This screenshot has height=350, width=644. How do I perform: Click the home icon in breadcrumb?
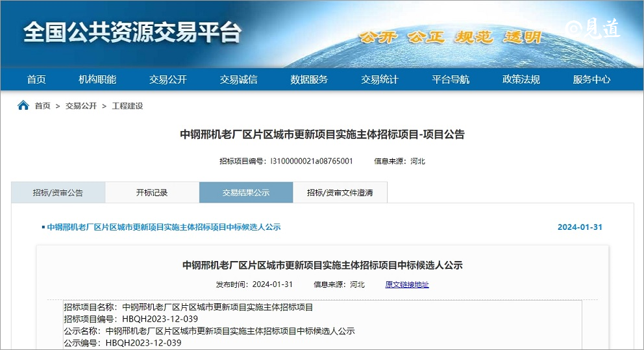[x=23, y=105]
